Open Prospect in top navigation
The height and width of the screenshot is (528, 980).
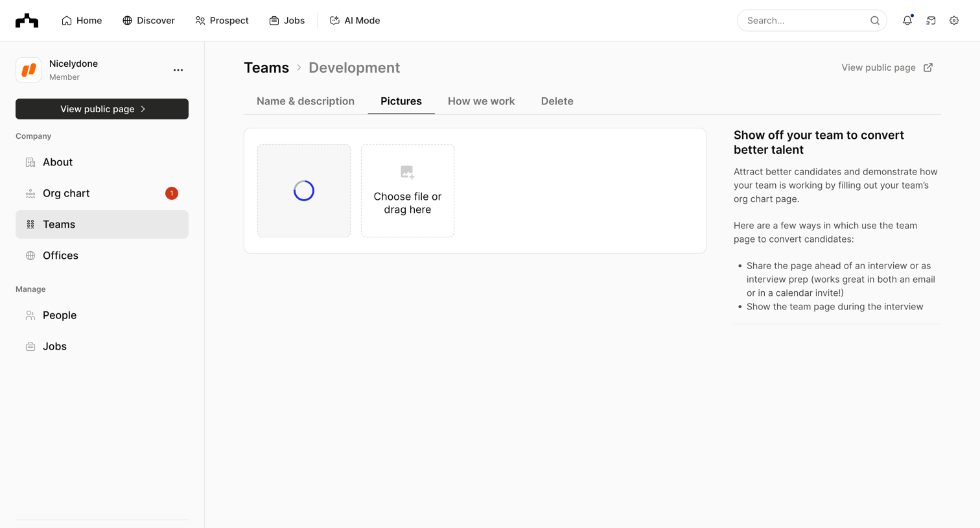222,21
